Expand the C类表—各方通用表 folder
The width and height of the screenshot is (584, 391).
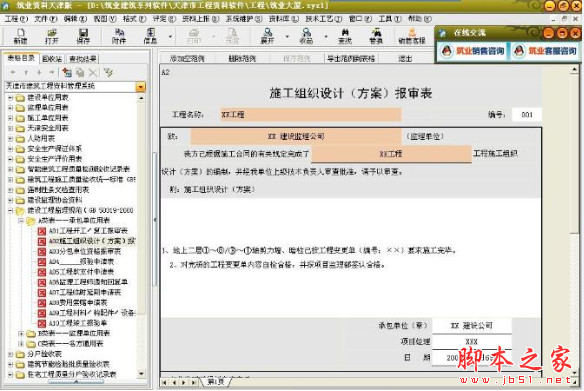[x=21, y=343]
